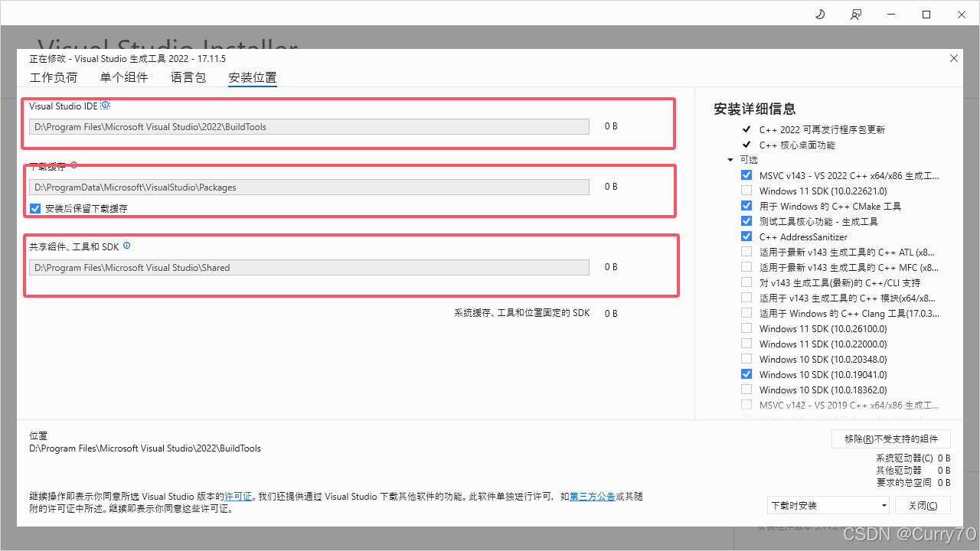The image size is (980, 551).
Task: Open the 第三方公告 link
Action: point(592,497)
